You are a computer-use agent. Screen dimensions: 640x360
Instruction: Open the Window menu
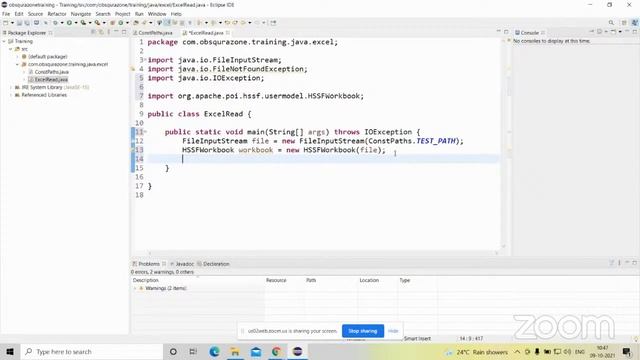(157, 14)
